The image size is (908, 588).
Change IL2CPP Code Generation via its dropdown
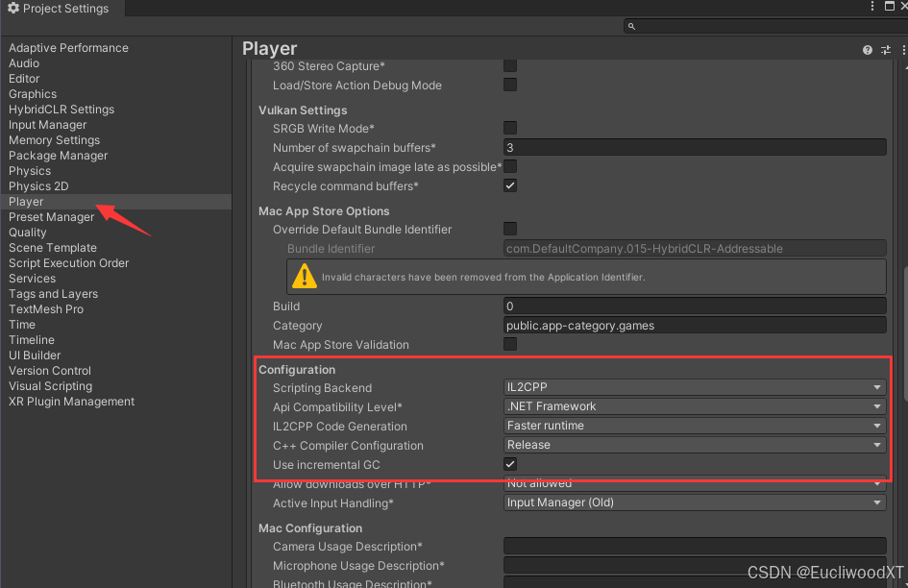(x=694, y=426)
